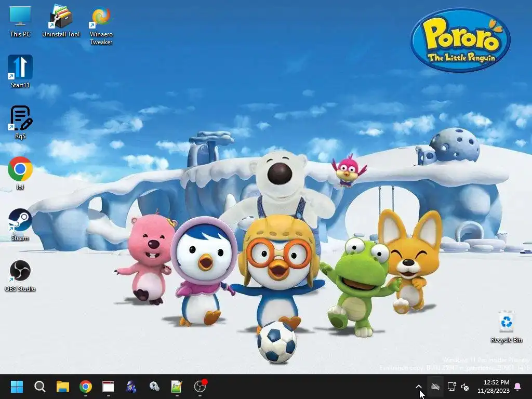The width and height of the screenshot is (532, 399).
Task: Open the This PC desktop icon
Action: pos(20,21)
